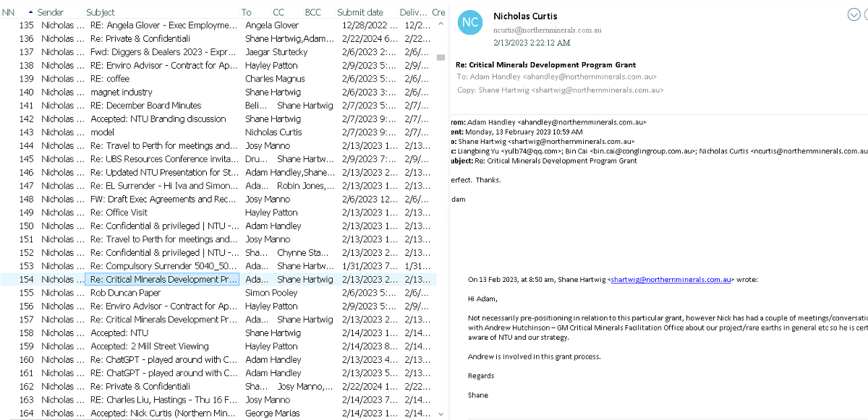This screenshot has height=420, width=868.
Task: Click the email list scrollbar thumb
Action: coord(441,57)
